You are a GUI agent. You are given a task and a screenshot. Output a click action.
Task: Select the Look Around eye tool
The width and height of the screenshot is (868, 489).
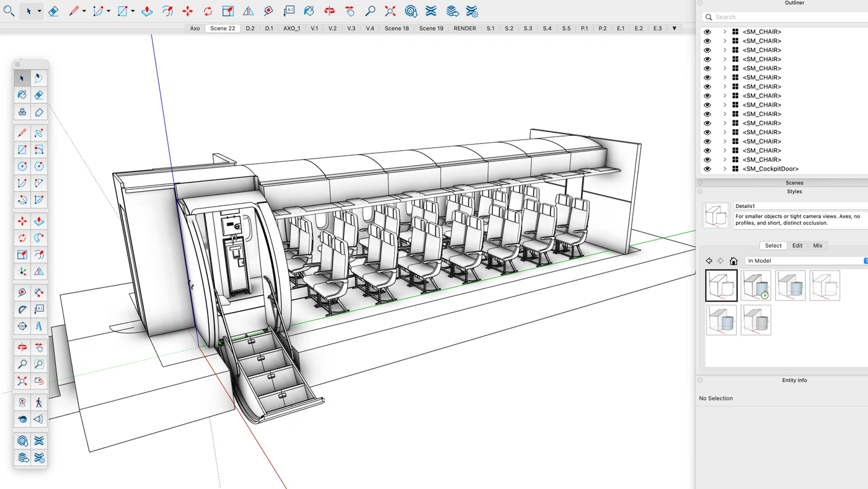pyautogui.click(x=22, y=419)
